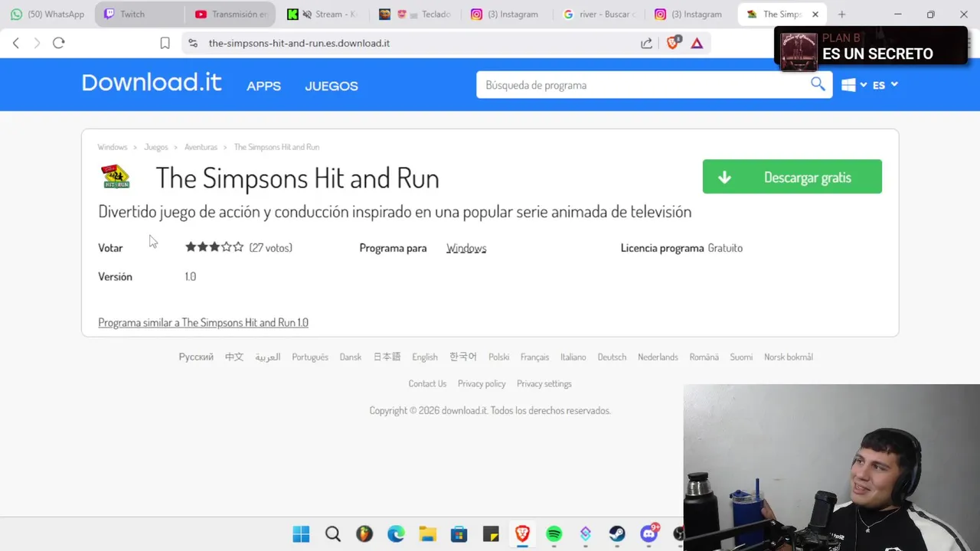The image size is (980, 551).
Task: Click the Descargar gratis button
Action: coord(792,177)
